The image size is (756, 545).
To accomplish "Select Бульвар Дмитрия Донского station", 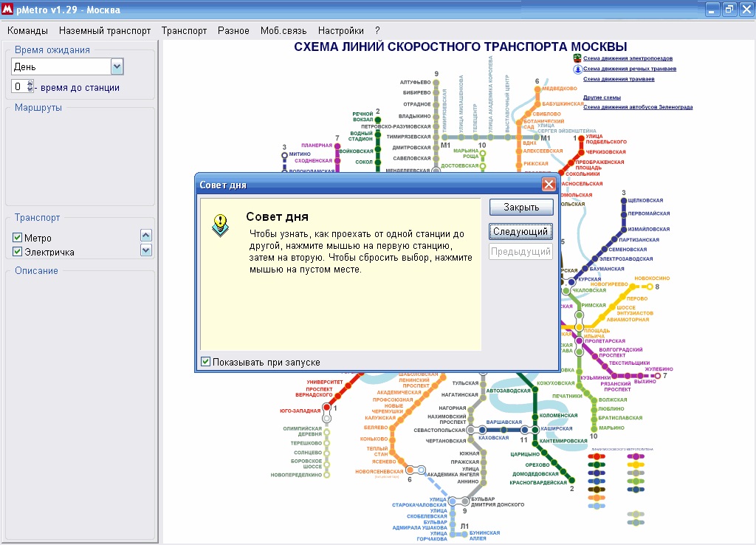I will 465,501.
